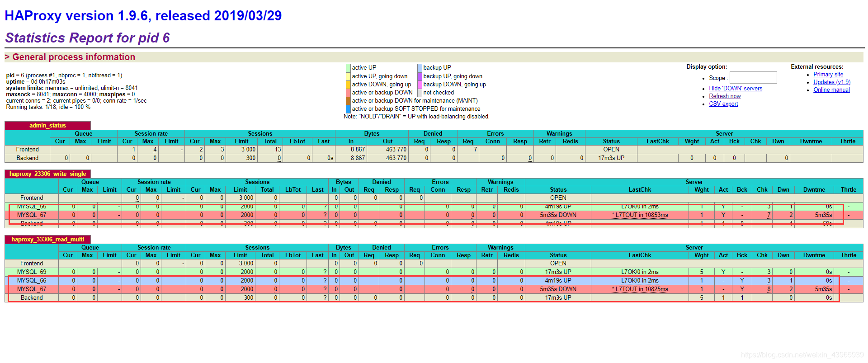The image size is (868, 363).
Task: Click the backup DOWN, going up legend swatch
Action: click(420, 85)
